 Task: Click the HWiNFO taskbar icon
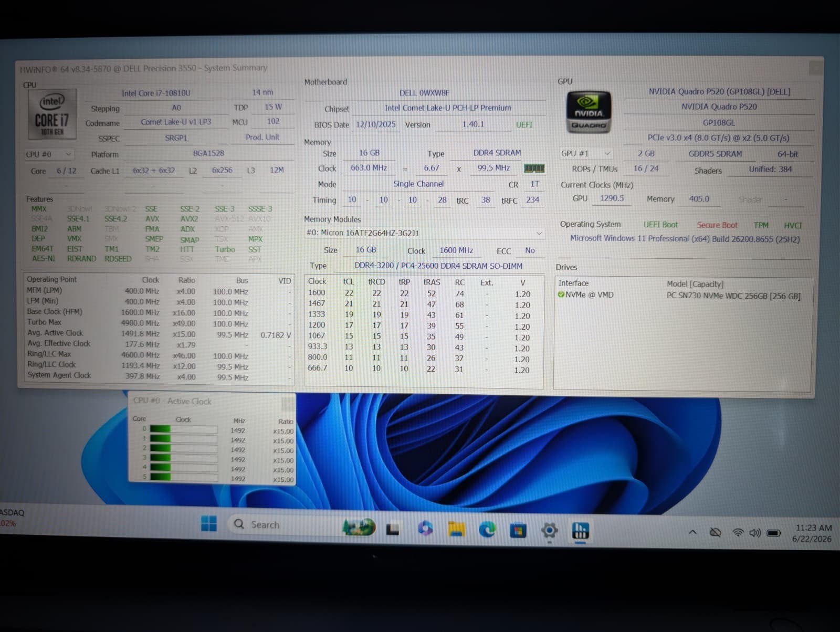580,531
